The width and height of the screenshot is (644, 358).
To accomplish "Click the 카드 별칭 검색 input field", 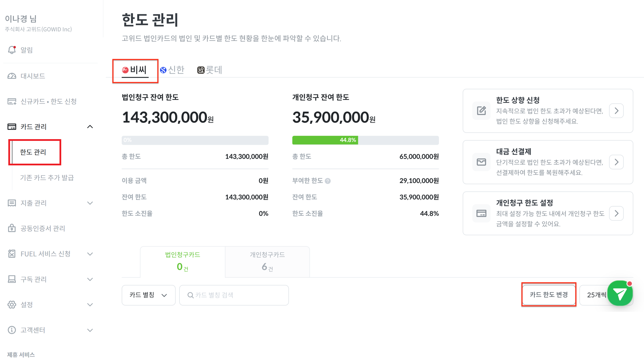I will [234, 295].
